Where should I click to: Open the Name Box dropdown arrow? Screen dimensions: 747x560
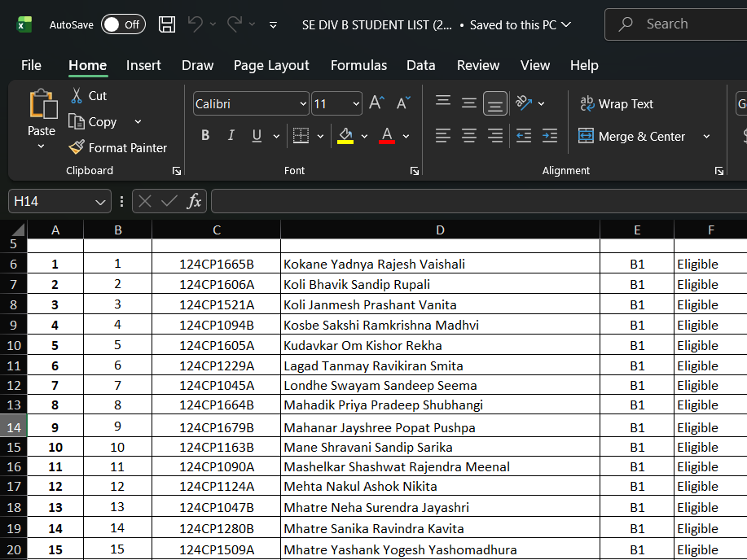click(100, 201)
